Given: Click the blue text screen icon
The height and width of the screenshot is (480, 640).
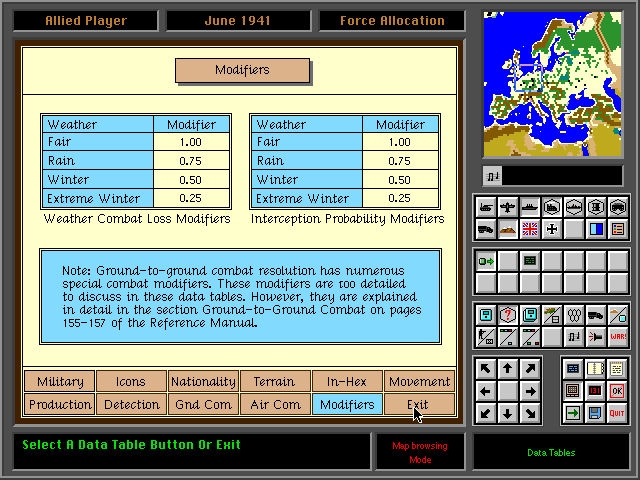Looking at the screenshot, I should [572, 369].
